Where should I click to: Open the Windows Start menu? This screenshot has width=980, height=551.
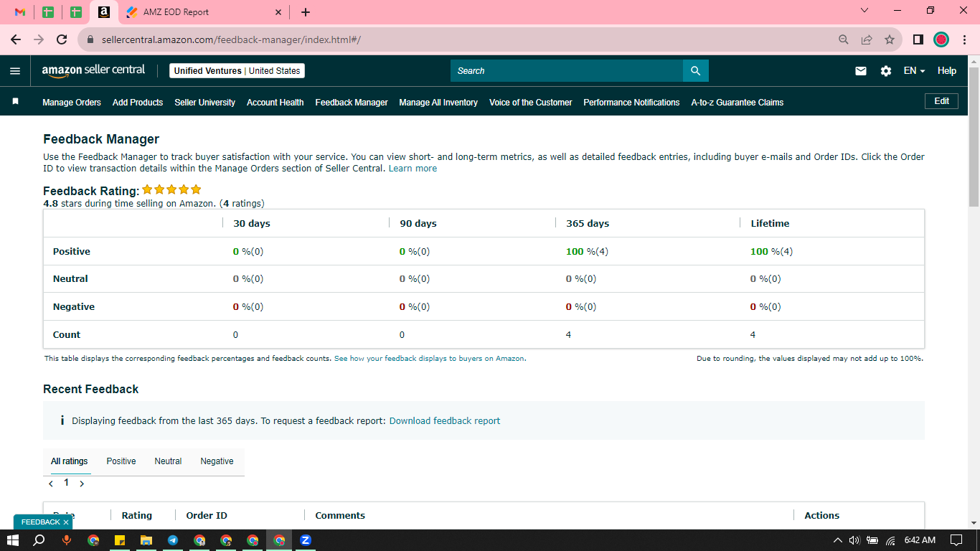pyautogui.click(x=12, y=540)
